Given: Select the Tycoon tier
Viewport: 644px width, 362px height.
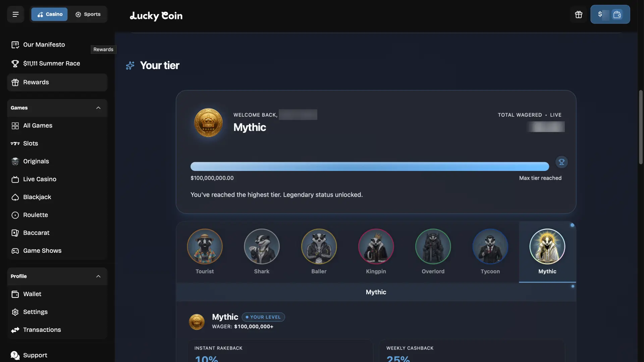Looking at the screenshot, I should click(x=490, y=251).
